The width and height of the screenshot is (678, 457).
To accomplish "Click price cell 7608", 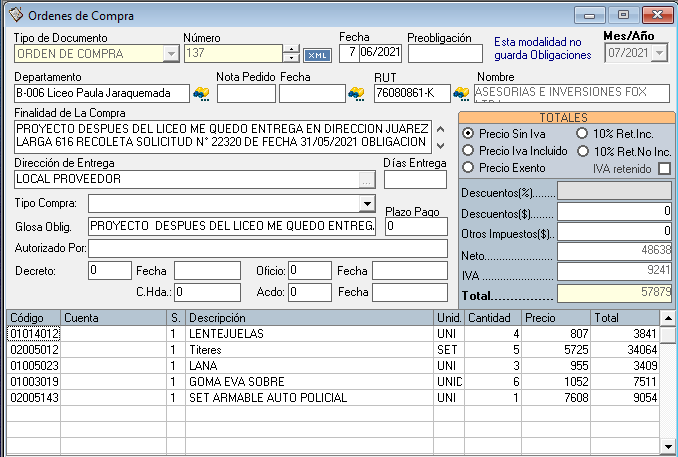I will tap(556, 398).
